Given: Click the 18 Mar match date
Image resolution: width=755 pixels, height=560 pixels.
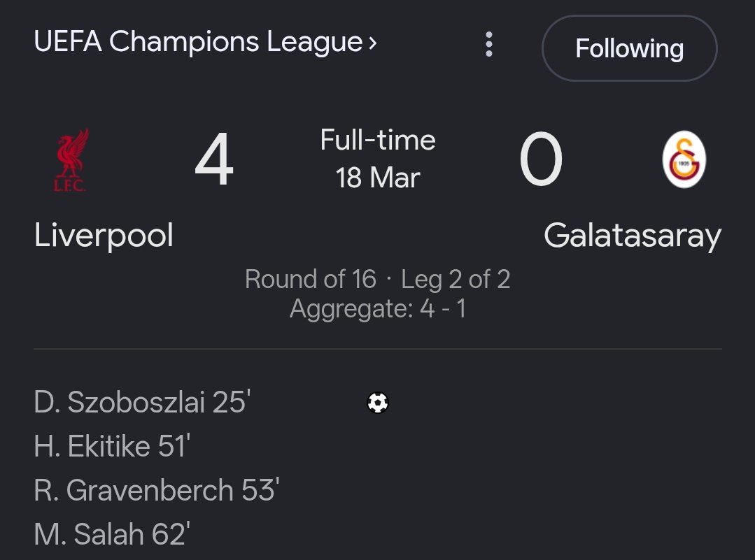Looking at the screenshot, I should pos(378,178).
